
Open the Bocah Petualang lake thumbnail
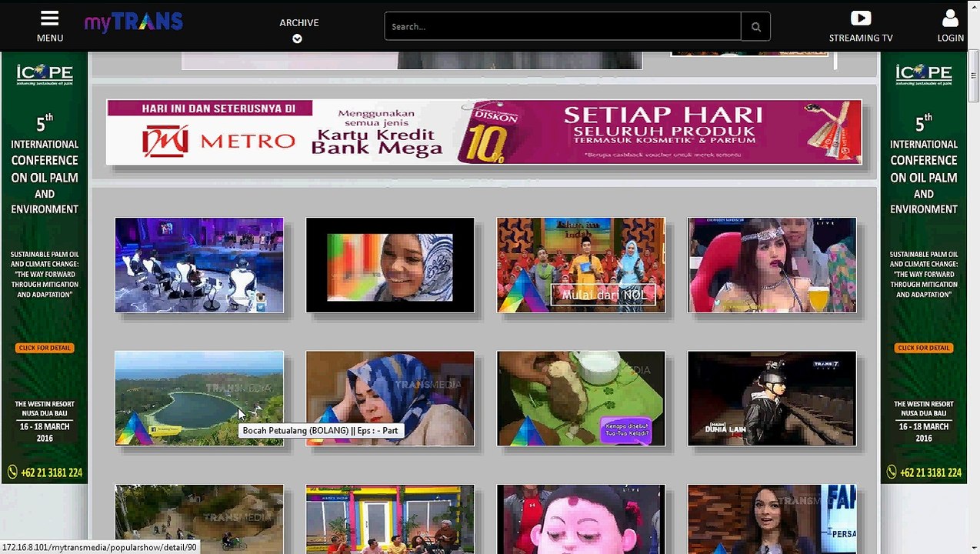pyautogui.click(x=199, y=399)
